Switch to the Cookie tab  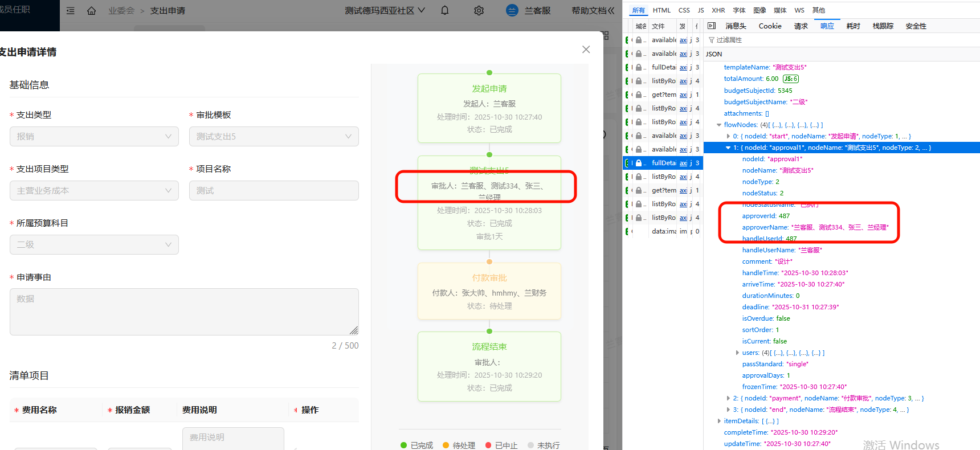tap(770, 26)
